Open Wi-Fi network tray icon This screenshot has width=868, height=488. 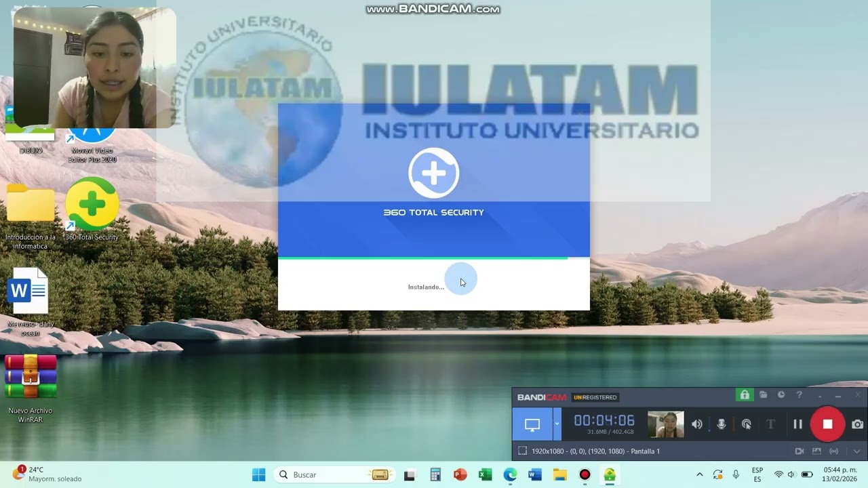778,474
